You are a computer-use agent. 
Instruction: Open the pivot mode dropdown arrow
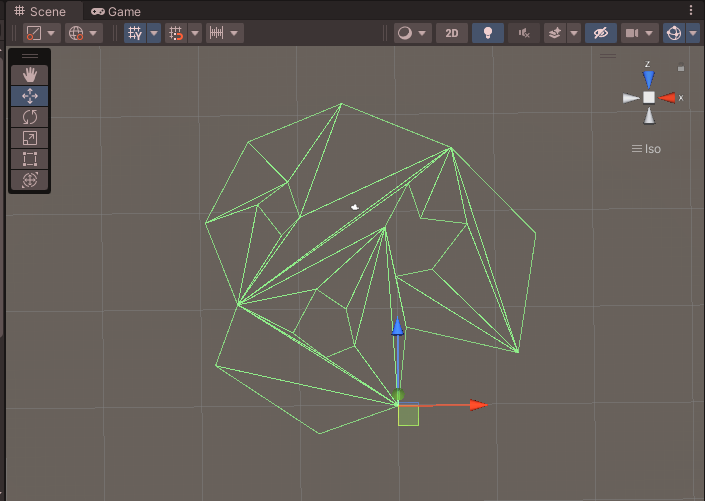click(52, 33)
